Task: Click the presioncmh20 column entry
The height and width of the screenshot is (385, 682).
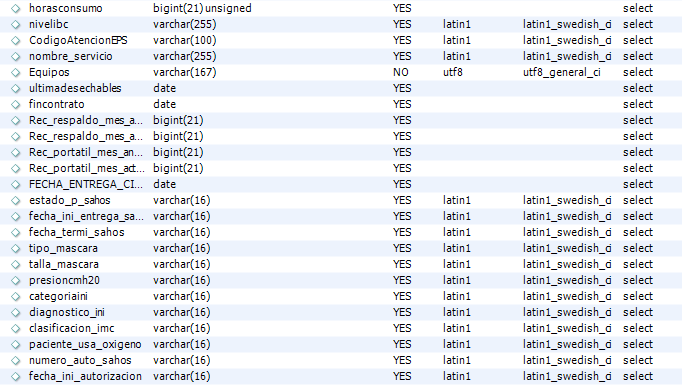Action: click(x=64, y=281)
